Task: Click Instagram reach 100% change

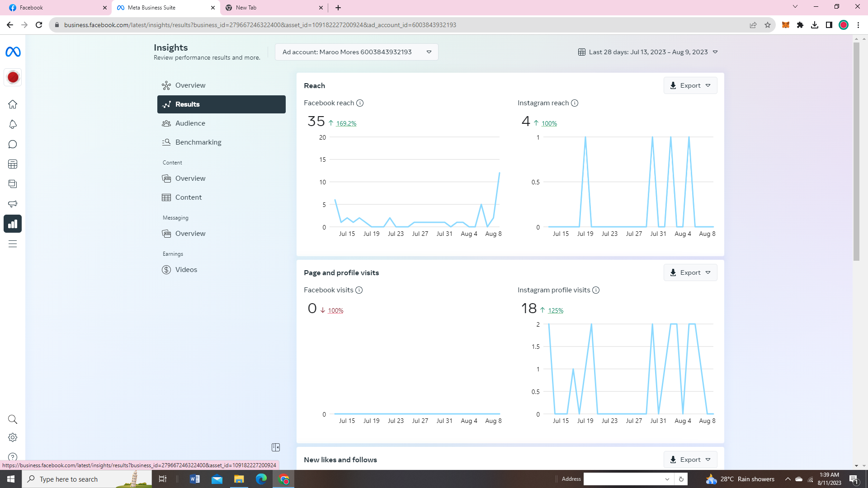Action: point(549,123)
